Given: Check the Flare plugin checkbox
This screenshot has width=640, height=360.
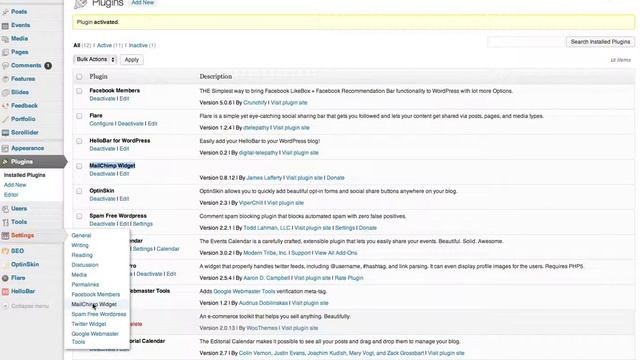Looking at the screenshot, I should [79, 116].
